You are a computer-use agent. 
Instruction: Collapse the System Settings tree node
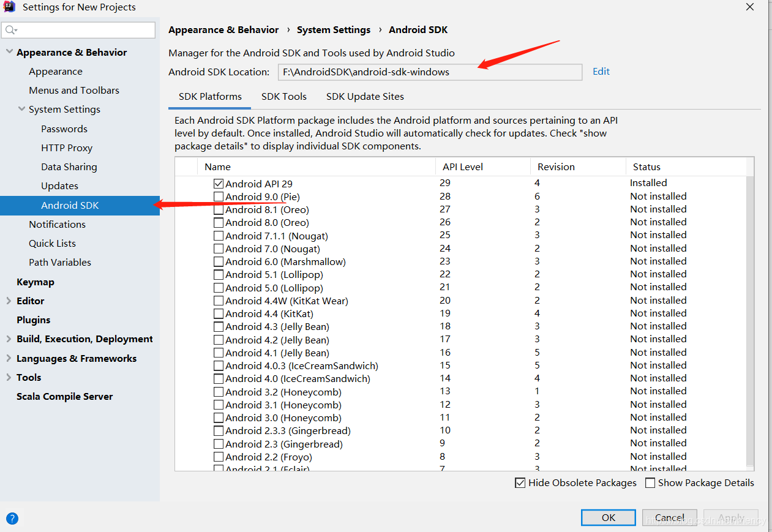(21, 109)
